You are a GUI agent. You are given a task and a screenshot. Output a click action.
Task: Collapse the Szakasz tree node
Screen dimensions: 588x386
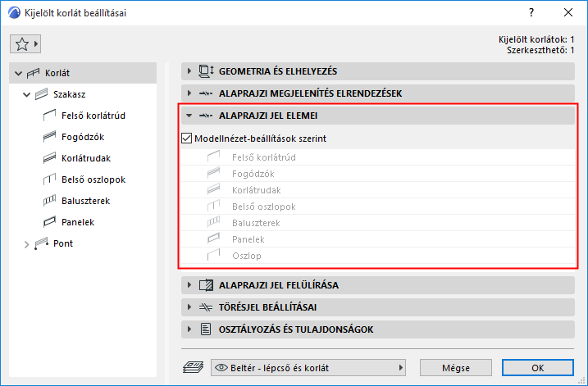click(x=26, y=94)
